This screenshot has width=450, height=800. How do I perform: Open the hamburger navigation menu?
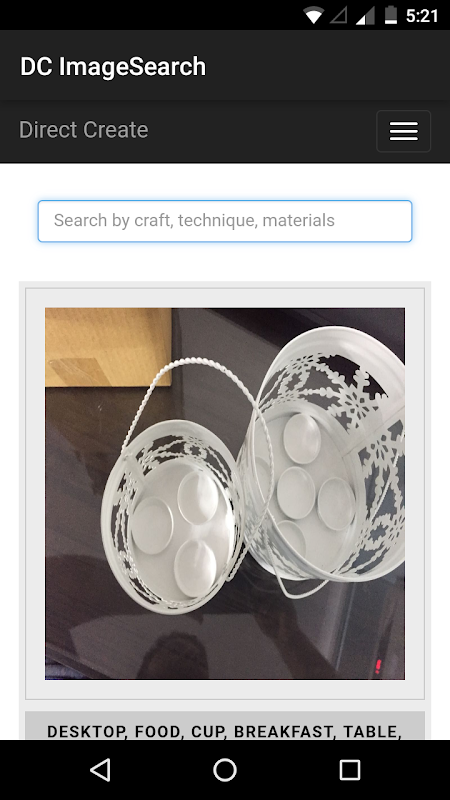coord(404,131)
